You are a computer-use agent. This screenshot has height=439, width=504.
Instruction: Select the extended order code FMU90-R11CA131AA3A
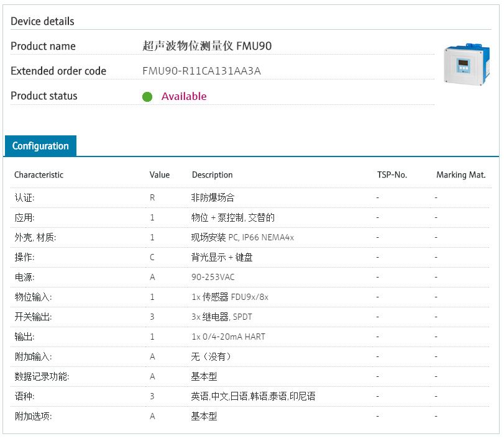click(201, 71)
